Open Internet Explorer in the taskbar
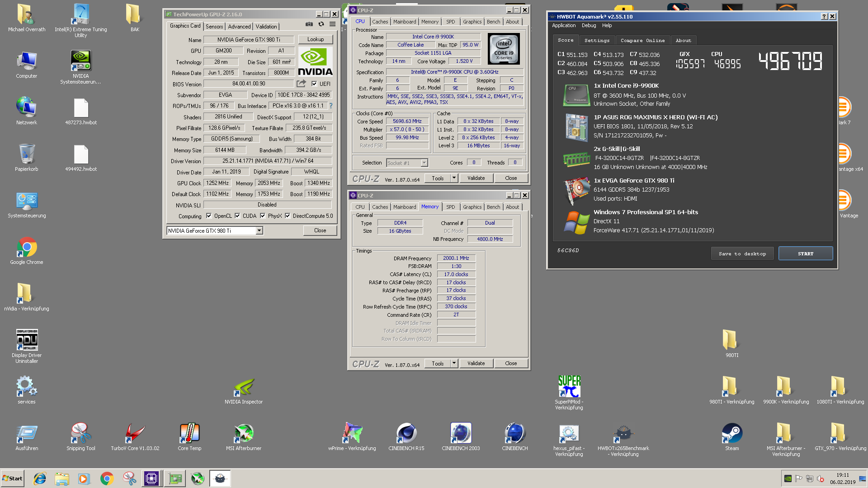The image size is (868, 488). click(40, 479)
